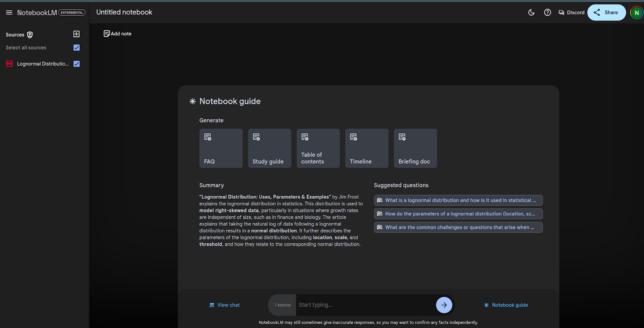Screen dimensions: 644x328
Task: Click the Sources shield icon
Action: click(30, 35)
